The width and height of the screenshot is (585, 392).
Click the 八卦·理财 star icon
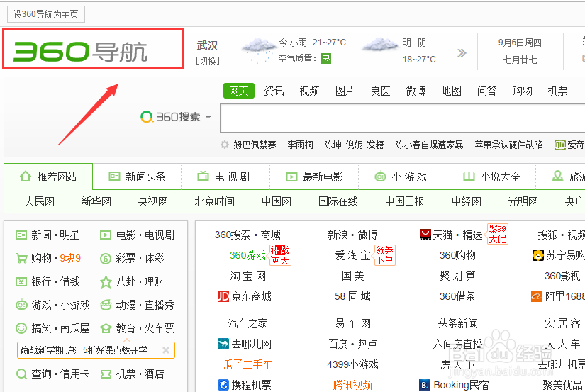(x=106, y=281)
